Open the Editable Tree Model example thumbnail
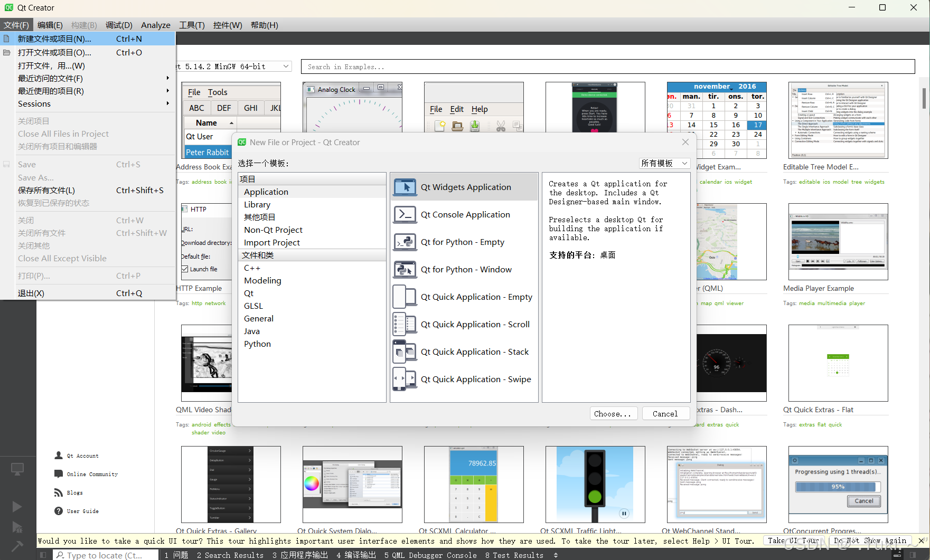The image size is (930, 560). [838, 120]
